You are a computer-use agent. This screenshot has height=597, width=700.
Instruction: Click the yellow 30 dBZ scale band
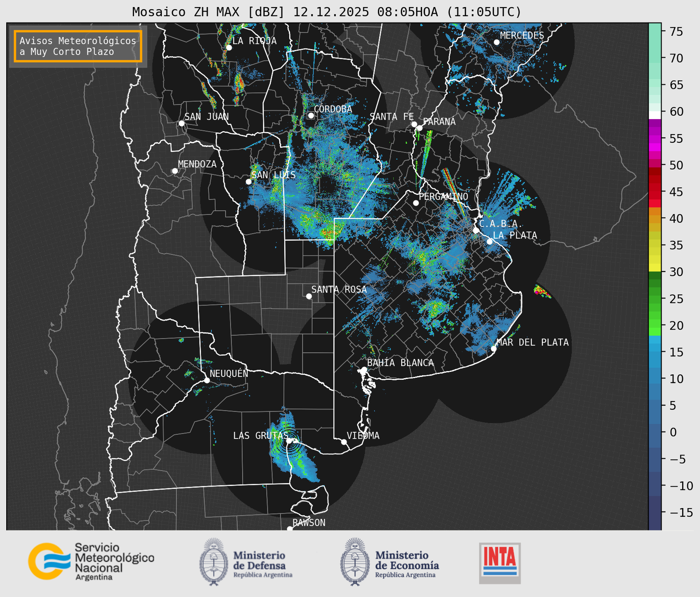(654, 267)
